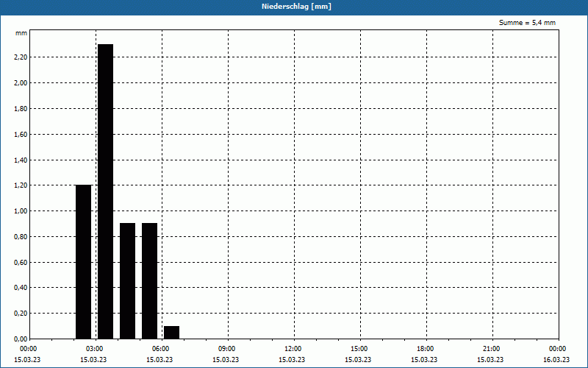The image size is (588, 368).
Task: Click the 1,20 y-axis label
Action: [x=21, y=185]
